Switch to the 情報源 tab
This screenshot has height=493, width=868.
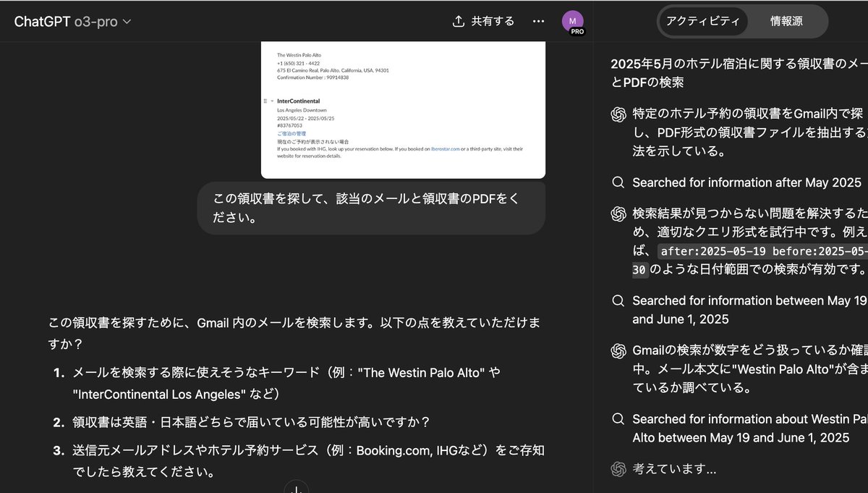click(786, 21)
